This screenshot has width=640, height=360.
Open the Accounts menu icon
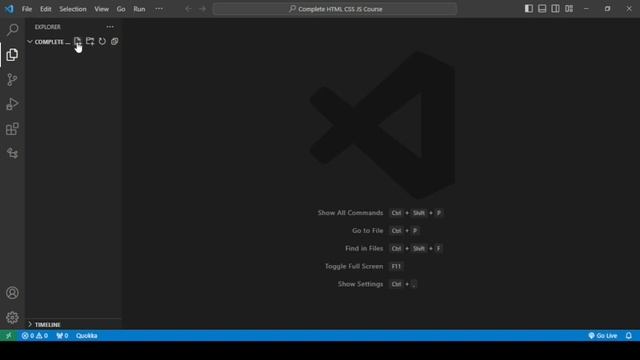tap(12, 293)
